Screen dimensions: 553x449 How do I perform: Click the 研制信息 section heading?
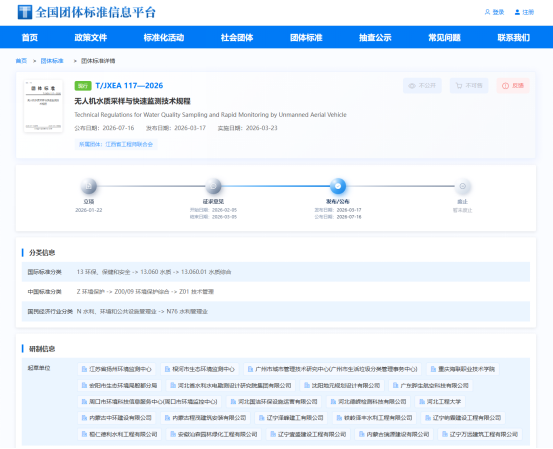click(x=42, y=349)
